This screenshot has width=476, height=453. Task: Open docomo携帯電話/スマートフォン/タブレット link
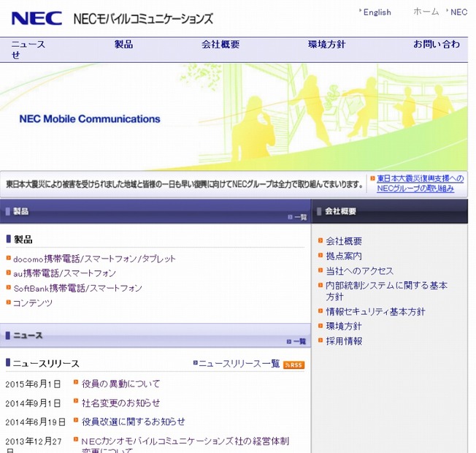click(94, 259)
